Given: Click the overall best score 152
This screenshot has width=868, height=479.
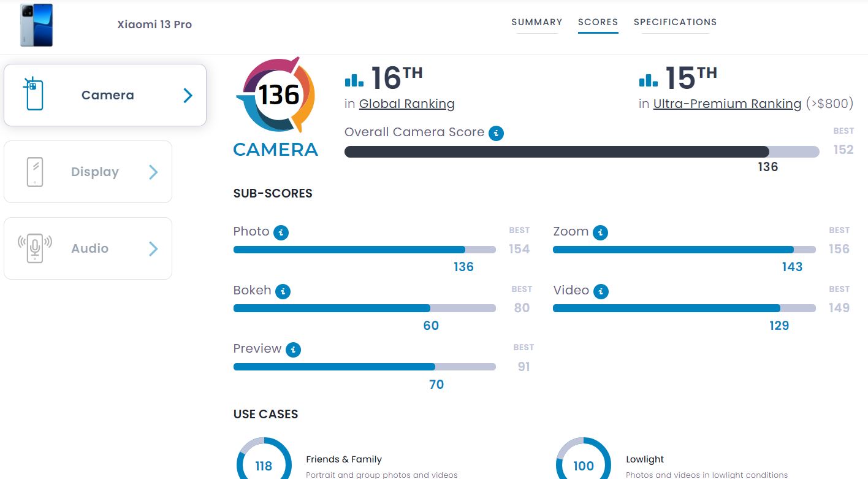Looking at the screenshot, I should click(x=843, y=150).
